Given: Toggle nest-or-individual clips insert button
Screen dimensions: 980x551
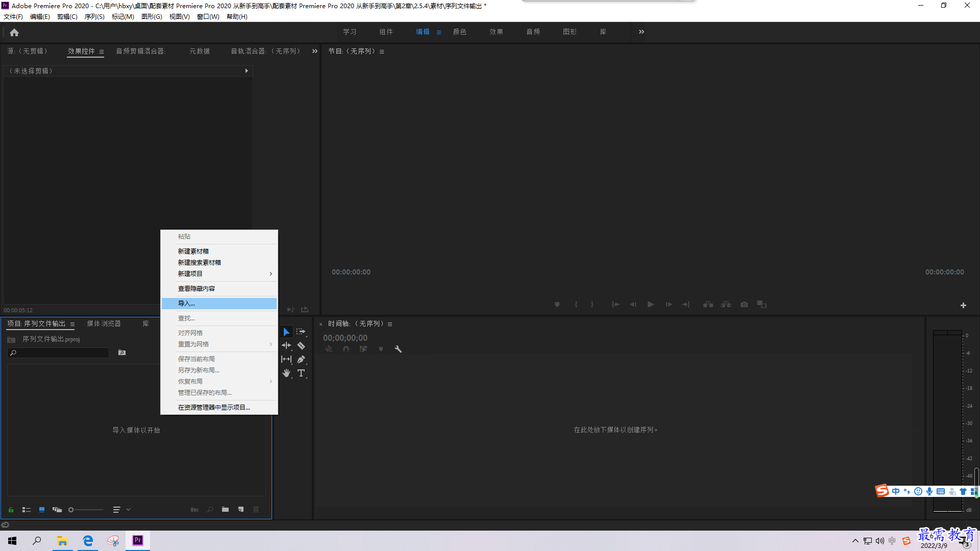Looking at the screenshot, I should point(329,349).
